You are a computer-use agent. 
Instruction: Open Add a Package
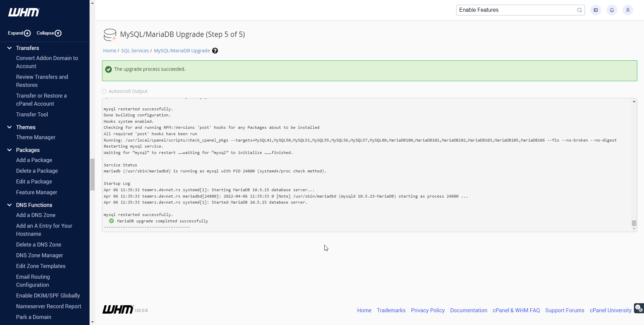[34, 160]
